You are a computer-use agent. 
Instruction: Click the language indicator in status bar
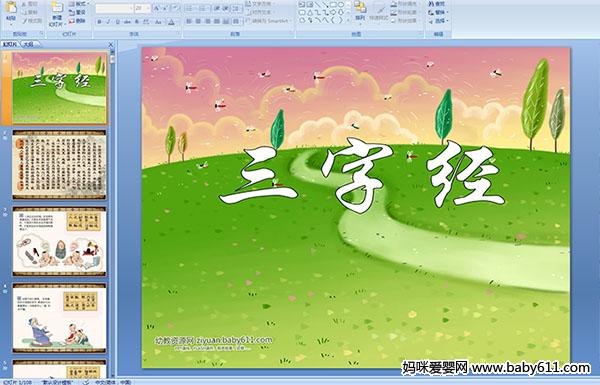pos(113,382)
